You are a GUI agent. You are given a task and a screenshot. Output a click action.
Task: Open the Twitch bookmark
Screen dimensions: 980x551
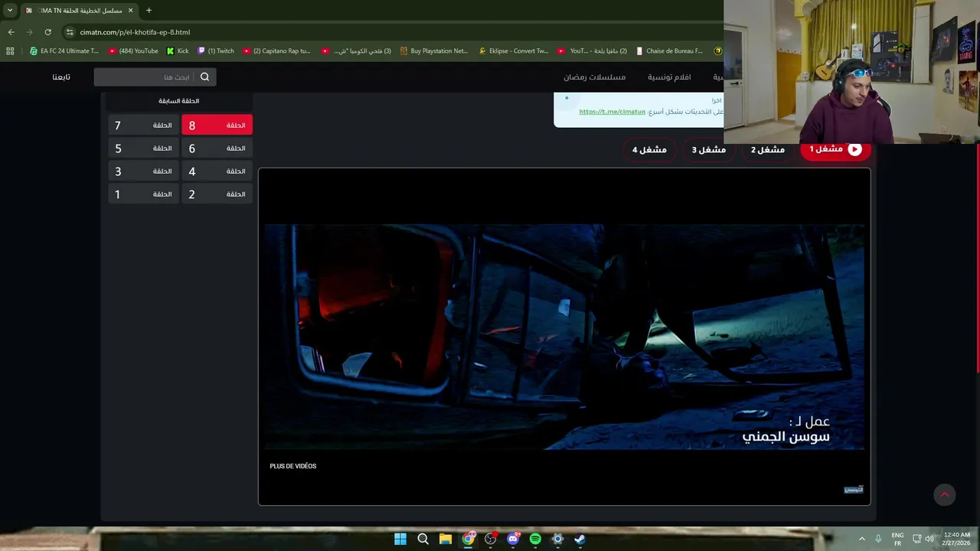pyautogui.click(x=216, y=51)
